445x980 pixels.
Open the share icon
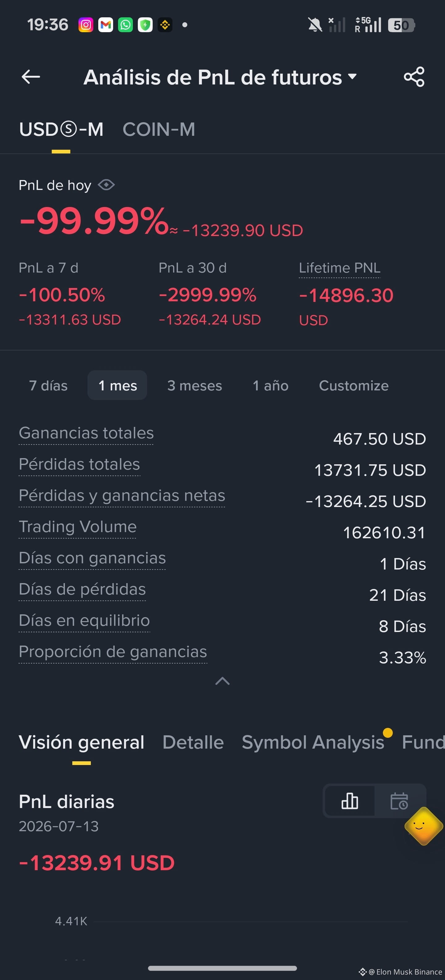(414, 77)
